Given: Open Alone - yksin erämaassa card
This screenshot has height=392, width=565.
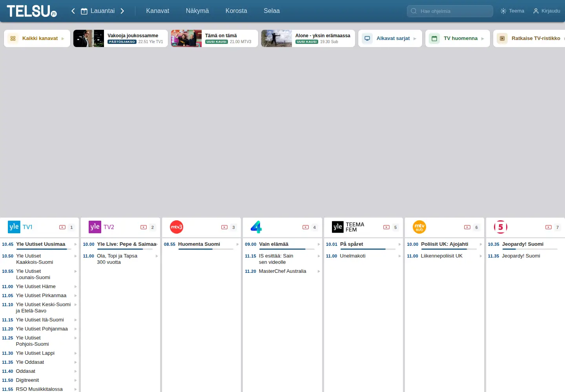Looking at the screenshot, I should (308, 38).
